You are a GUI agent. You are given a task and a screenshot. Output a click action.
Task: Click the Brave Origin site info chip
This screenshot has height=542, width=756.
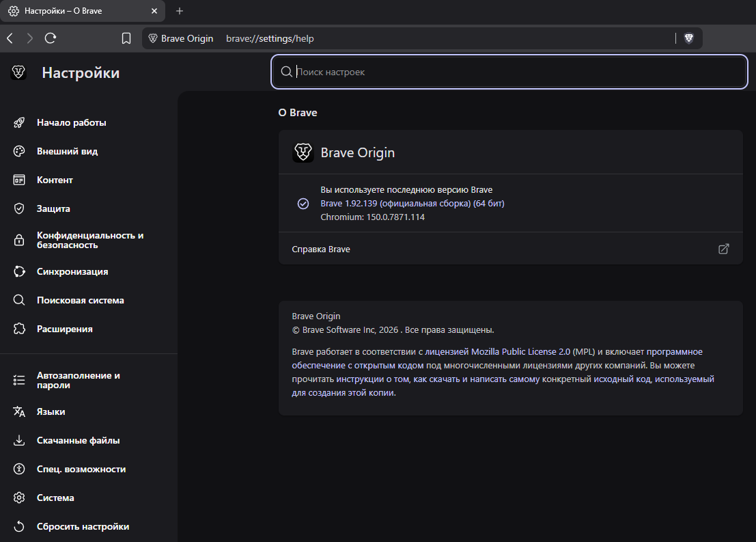coord(181,38)
